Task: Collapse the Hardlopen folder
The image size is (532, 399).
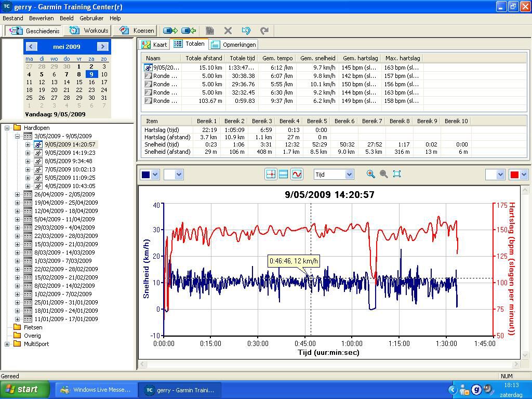Action: click(x=7, y=128)
